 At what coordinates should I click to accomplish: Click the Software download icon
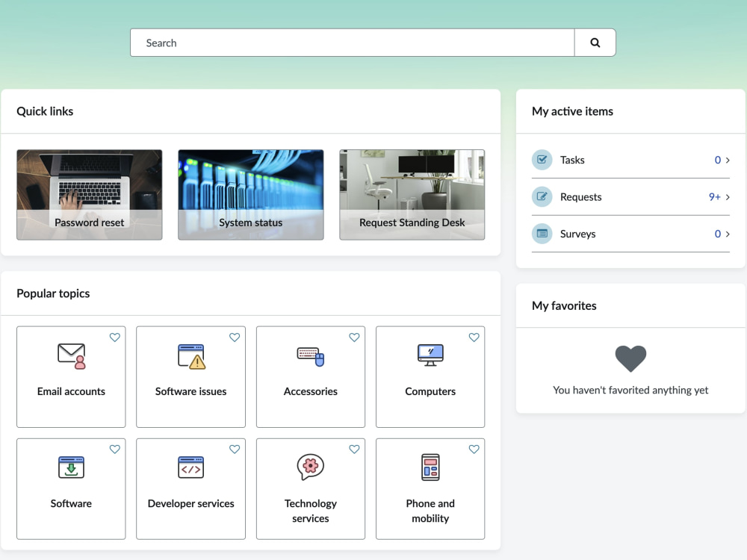[x=71, y=467]
